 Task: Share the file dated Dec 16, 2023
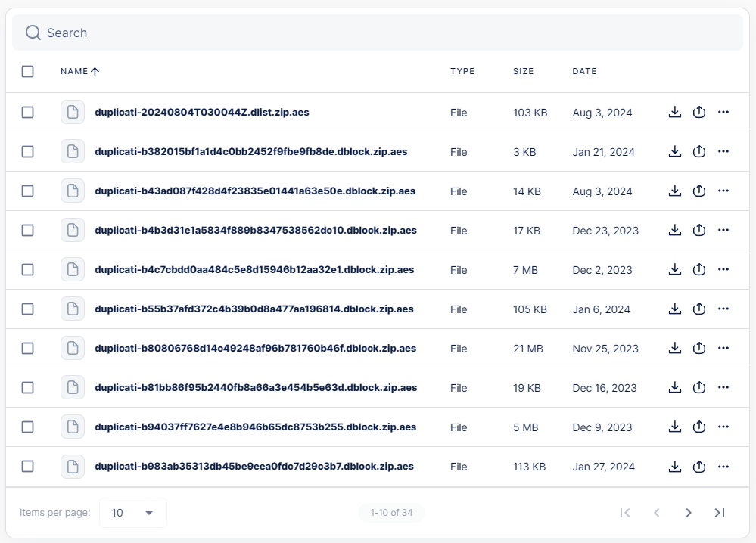(x=699, y=387)
